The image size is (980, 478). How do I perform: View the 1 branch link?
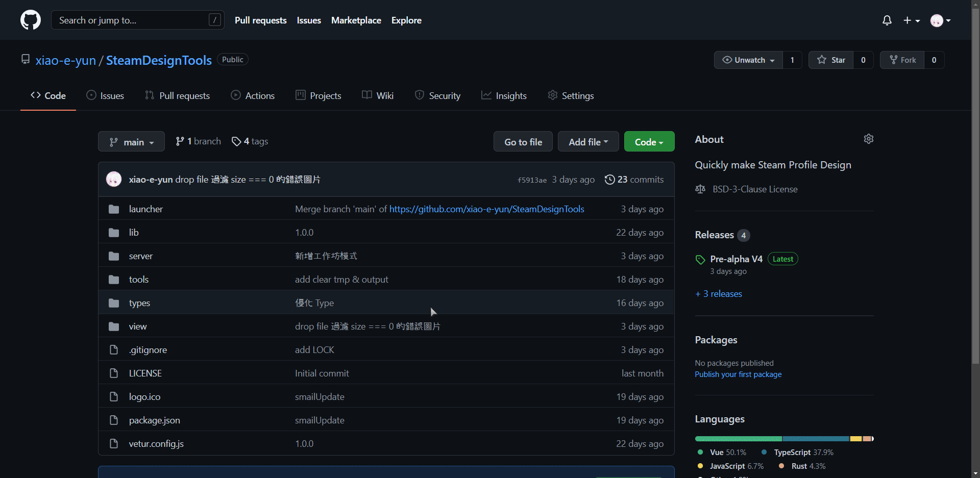tap(198, 141)
